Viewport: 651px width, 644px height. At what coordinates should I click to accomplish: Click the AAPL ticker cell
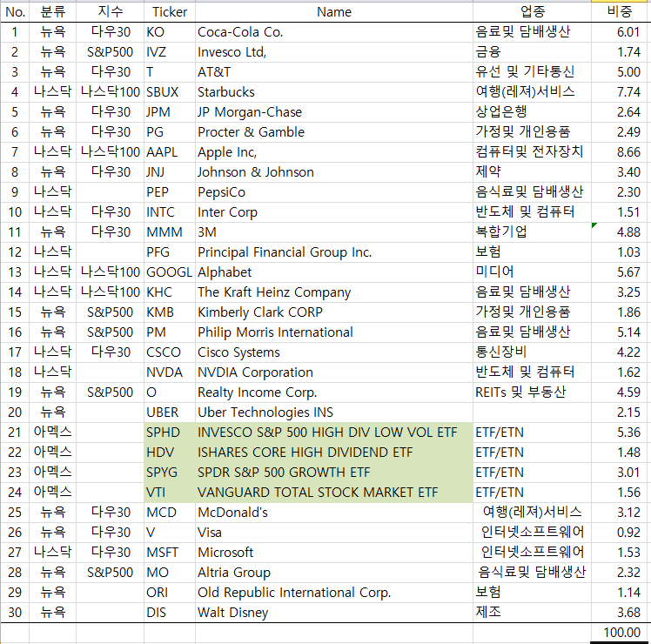[170, 152]
